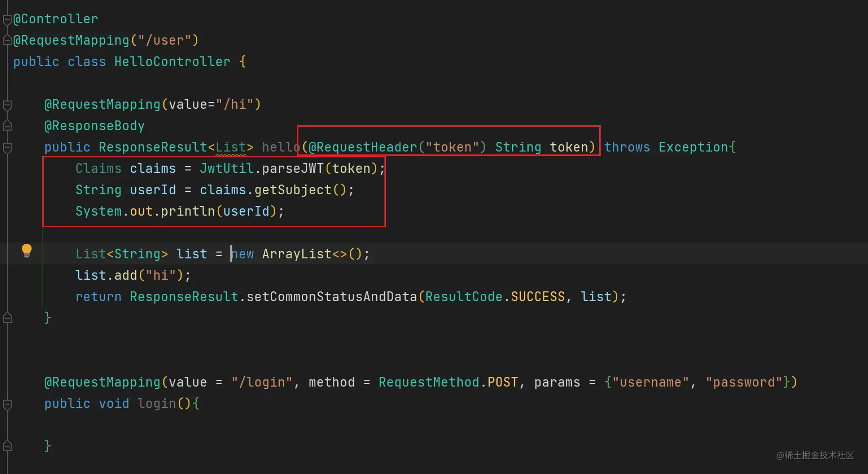Viewport: 868px width, 474px height.
Task: Click the println method call
Action: pyautogui.click(x=188, y=211)
